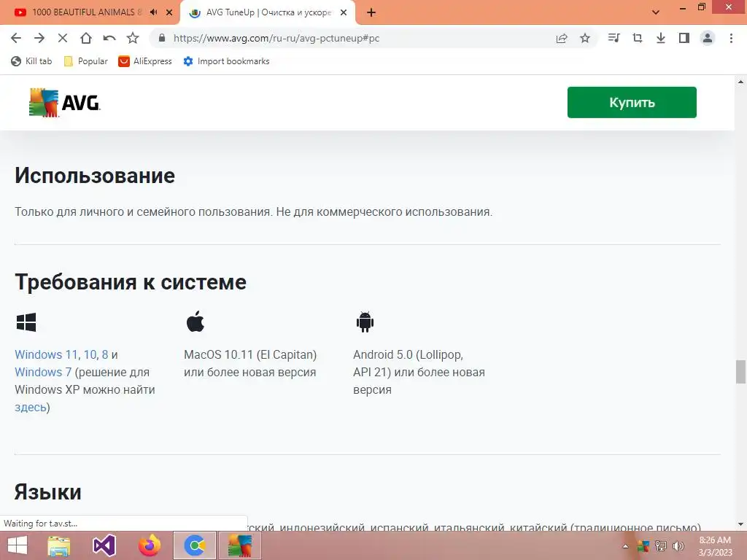Click the MacOS 10.11 (El Capitan) text

(x=251, y=355)
